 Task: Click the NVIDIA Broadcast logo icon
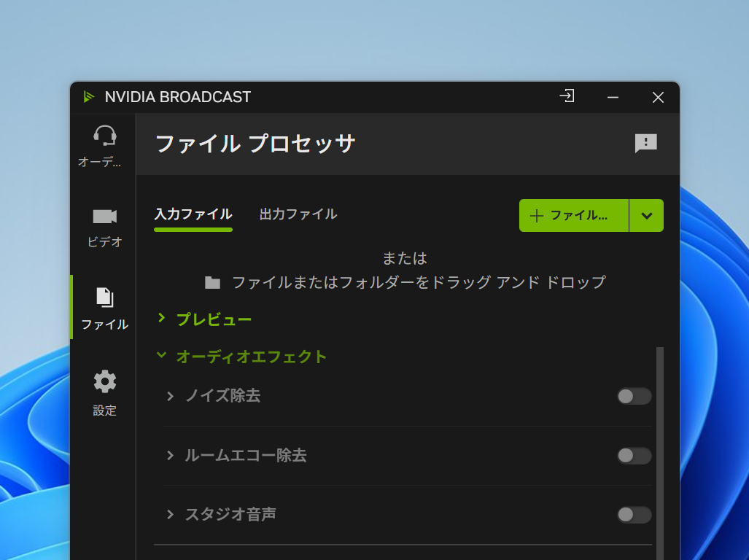point(88,97)
